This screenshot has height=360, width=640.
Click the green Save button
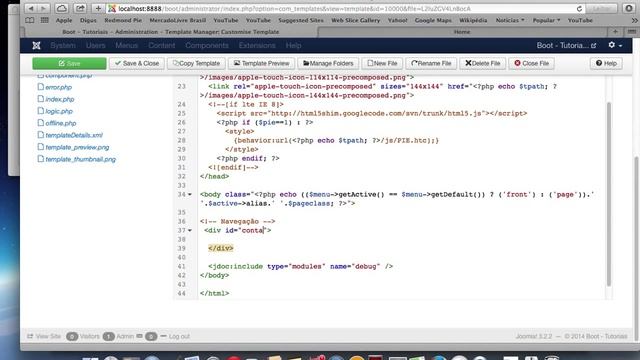pyautogui.click(x=69, y=63)
